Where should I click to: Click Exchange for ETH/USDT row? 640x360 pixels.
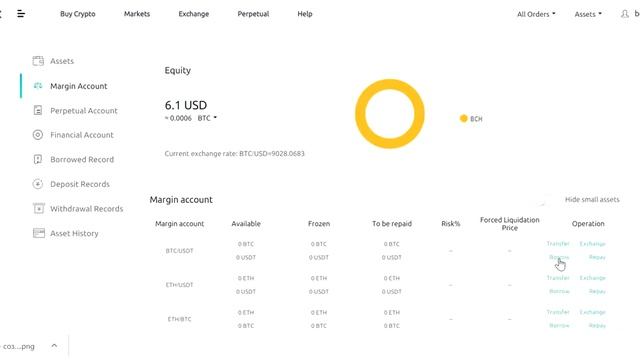[x=593, y=278]
